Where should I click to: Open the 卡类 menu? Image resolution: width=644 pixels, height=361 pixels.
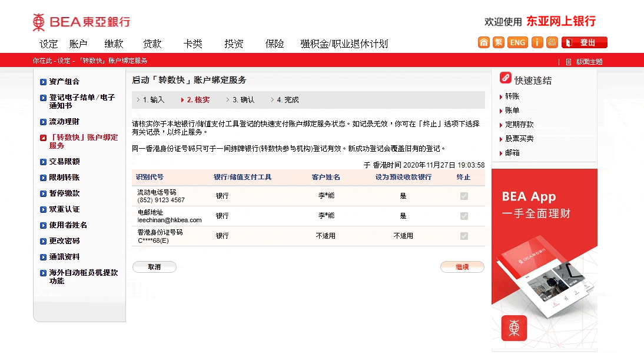[192, 44]
